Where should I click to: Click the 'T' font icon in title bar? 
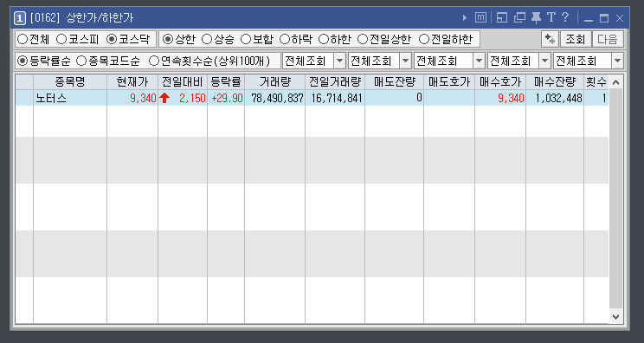pyautogui.click(x=551, y=17)
